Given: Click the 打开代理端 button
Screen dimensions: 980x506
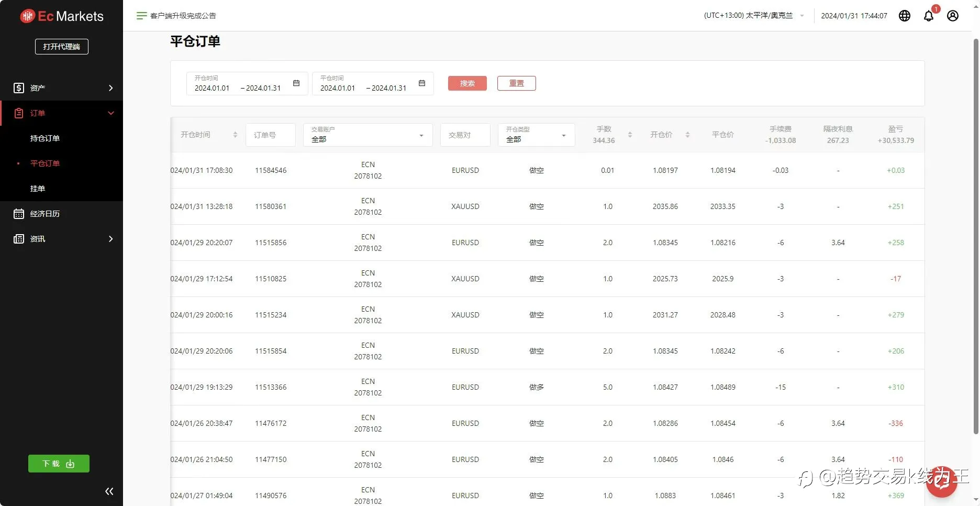Looking at the screenshot, I should pos(62,47).
